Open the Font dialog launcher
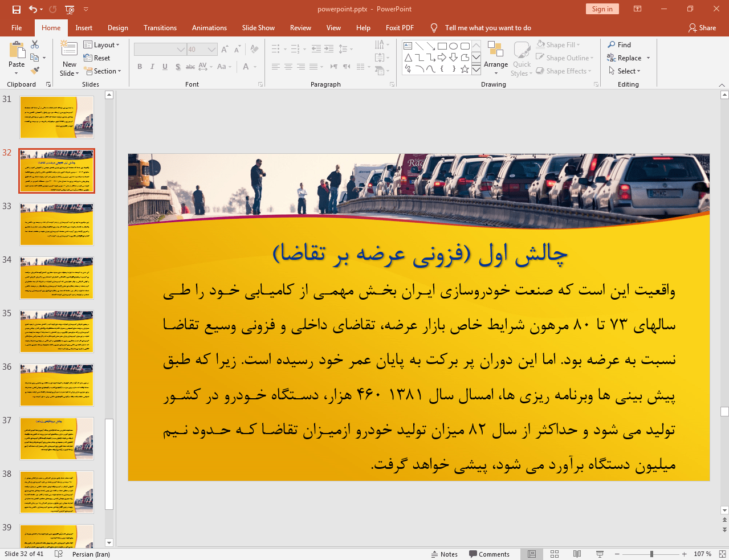Image resolution: width=729 pixels, height=560 pixels. 260,84
